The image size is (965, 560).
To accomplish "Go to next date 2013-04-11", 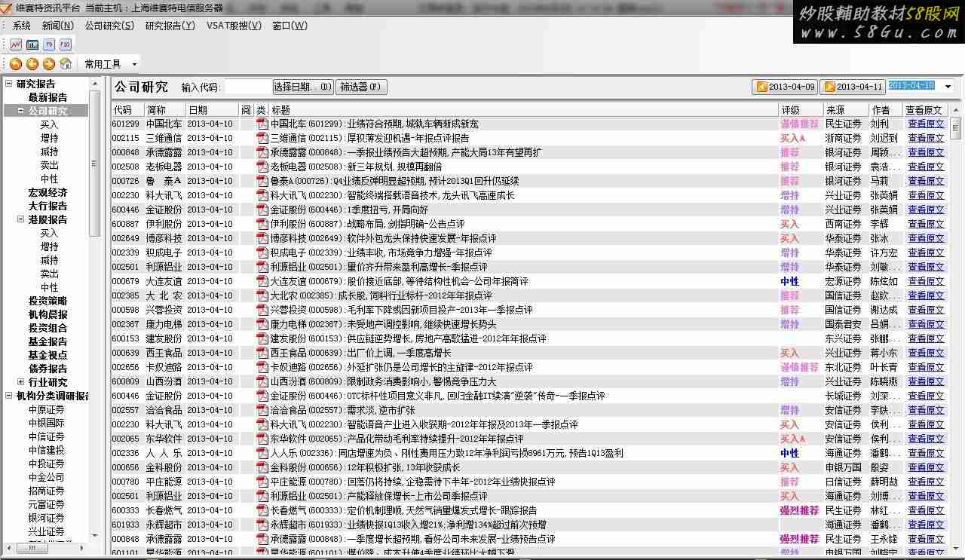I will (853, 87).
